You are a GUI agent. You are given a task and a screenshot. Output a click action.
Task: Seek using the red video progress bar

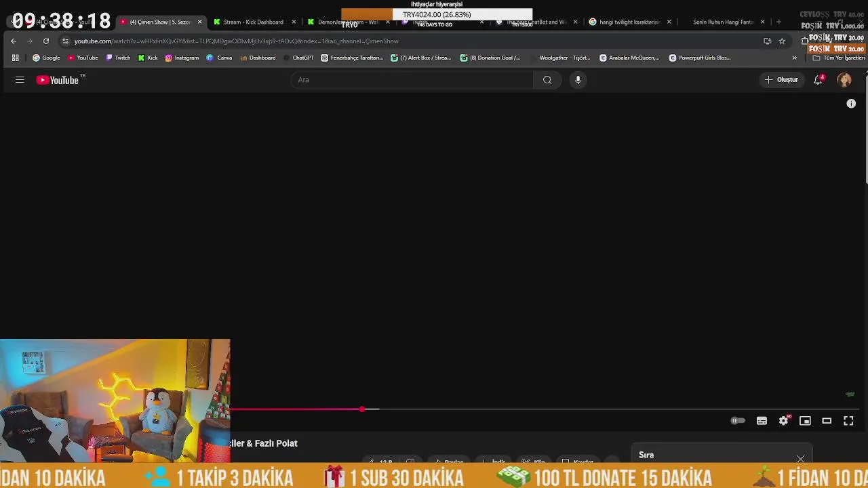pyautogui.click(x=296, y=409)
